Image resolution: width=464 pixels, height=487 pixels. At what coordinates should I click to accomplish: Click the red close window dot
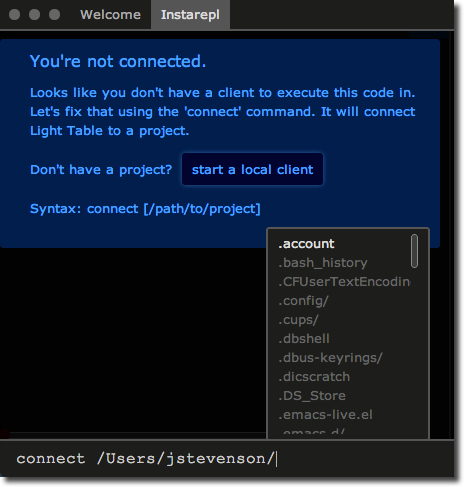[14, 15]
